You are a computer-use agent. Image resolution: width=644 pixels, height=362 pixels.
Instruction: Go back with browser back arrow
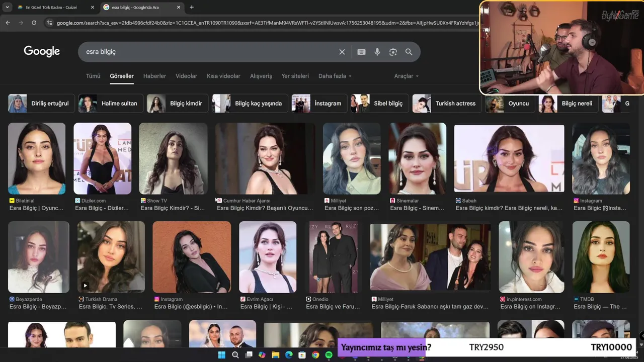8,23
